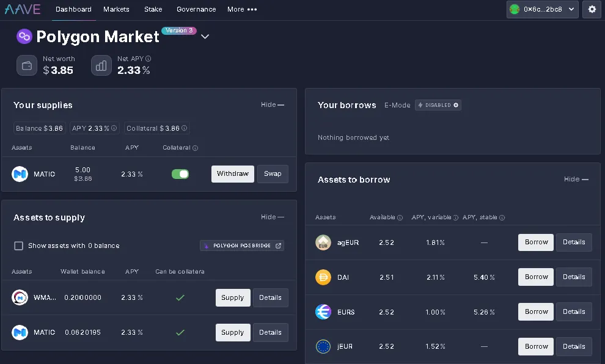Viewport: 605px width, 364px height.
Task: Click WMATIC wallet balance 0.2000000
Action: 82,297
